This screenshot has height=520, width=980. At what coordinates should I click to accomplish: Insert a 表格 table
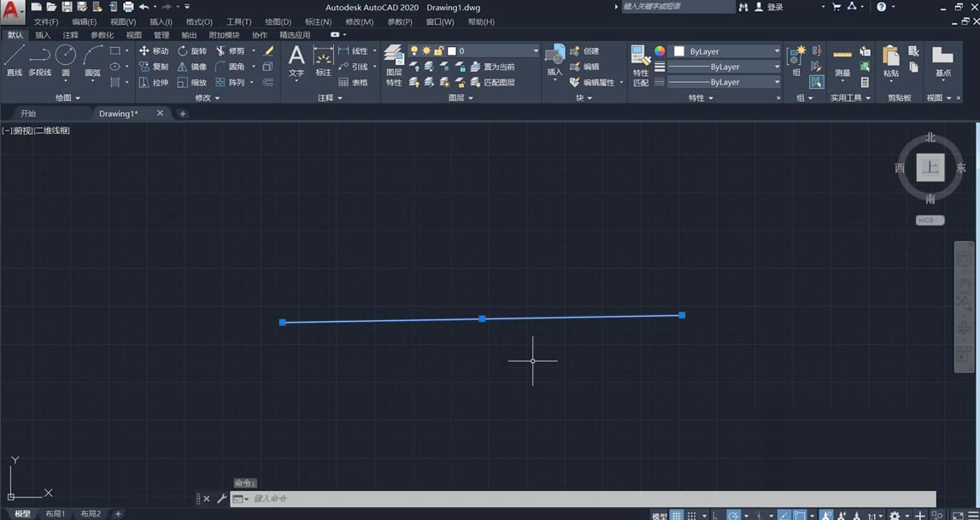point(353,83)
